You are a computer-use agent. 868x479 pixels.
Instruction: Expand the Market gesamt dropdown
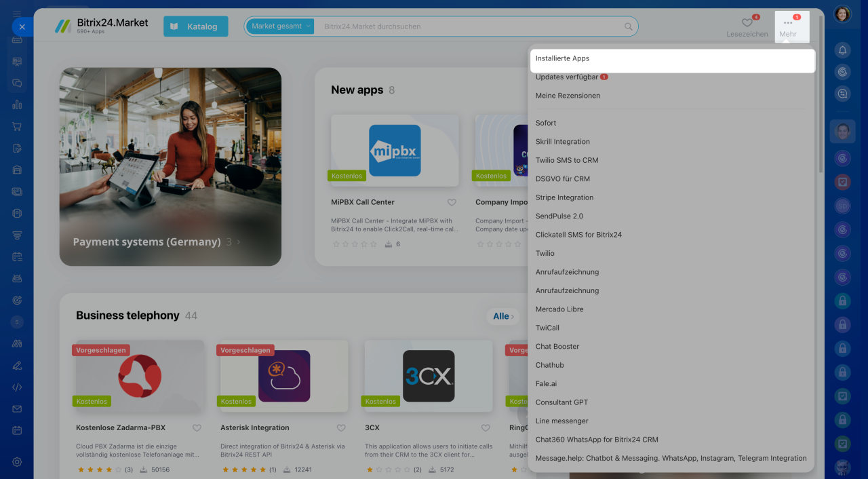(x=281, y=26)
